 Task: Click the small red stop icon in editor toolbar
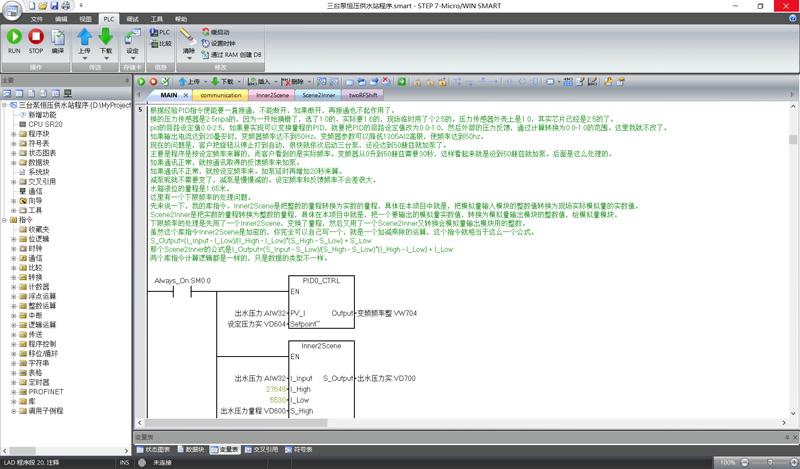pos(153,82)
